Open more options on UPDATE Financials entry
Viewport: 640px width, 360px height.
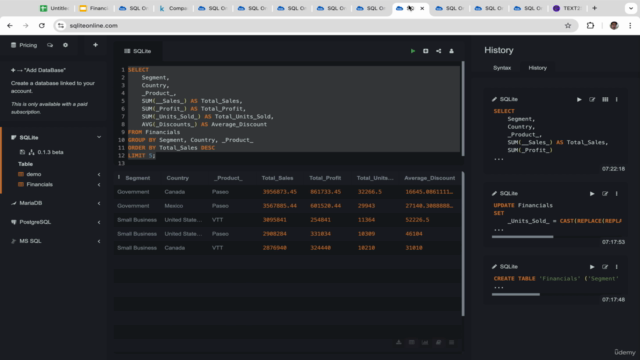(x=617, y=193)
